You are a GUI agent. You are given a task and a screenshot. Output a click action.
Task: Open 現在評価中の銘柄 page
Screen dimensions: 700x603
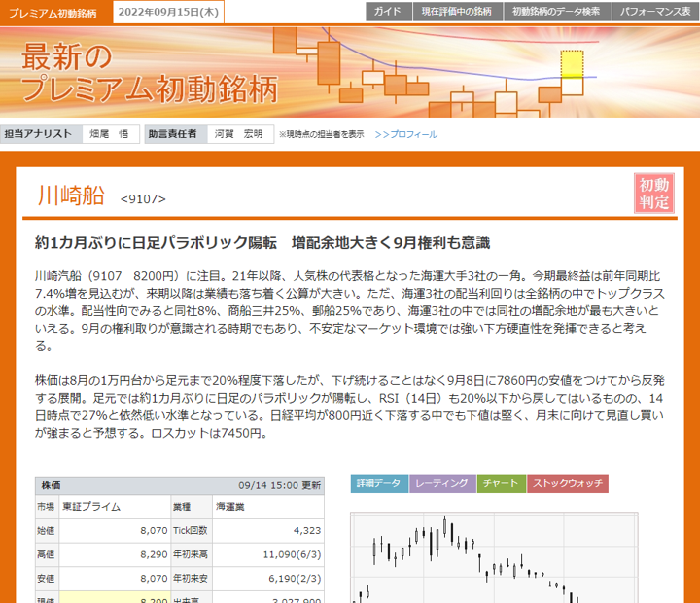point(458,12)
